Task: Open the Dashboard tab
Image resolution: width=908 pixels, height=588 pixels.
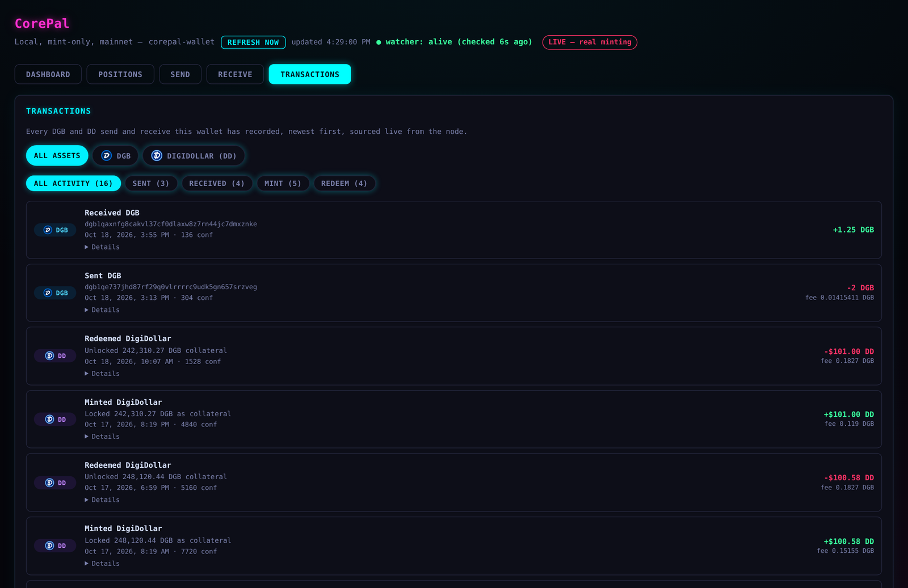Action: pos(48,74)
